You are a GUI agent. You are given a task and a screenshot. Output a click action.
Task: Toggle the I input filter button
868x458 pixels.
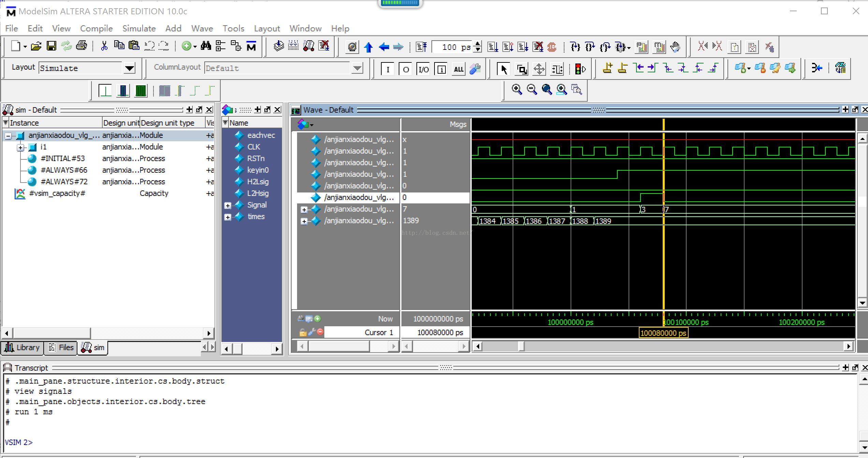(x=387, y=69)
